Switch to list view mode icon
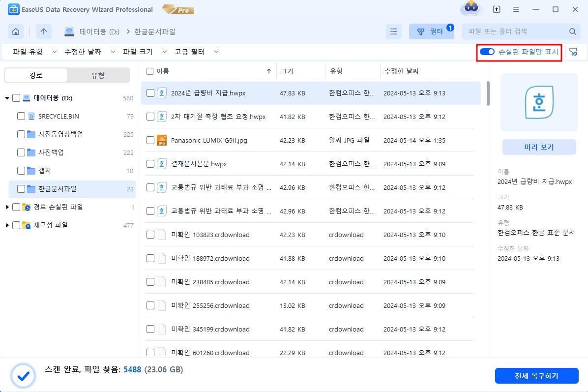Image resolution: width=588 pixels, height=392 pixels. [x=393, y=31]
